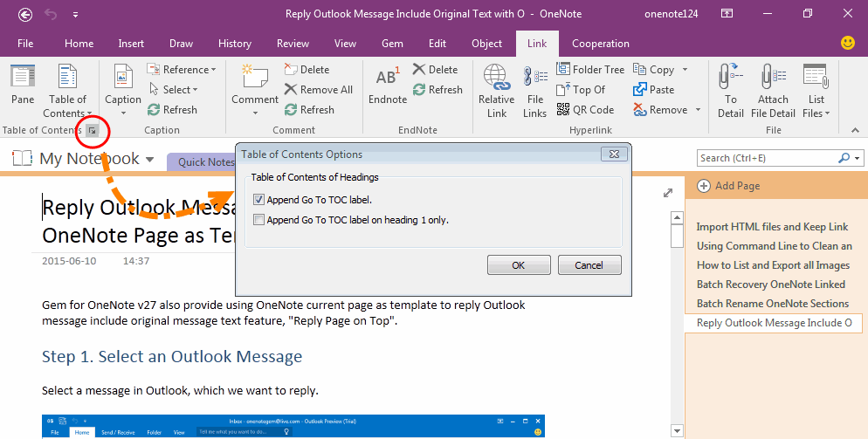Click the Add Page button
This screenshot has height=439, width=868.
click(x=728, y=186)
